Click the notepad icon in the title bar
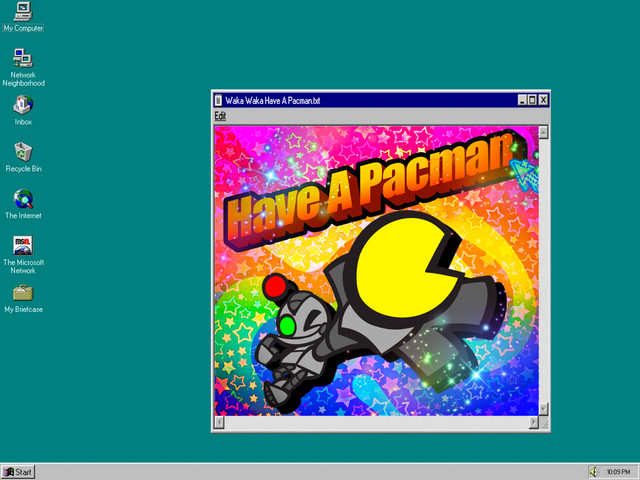 click(218, 100)
